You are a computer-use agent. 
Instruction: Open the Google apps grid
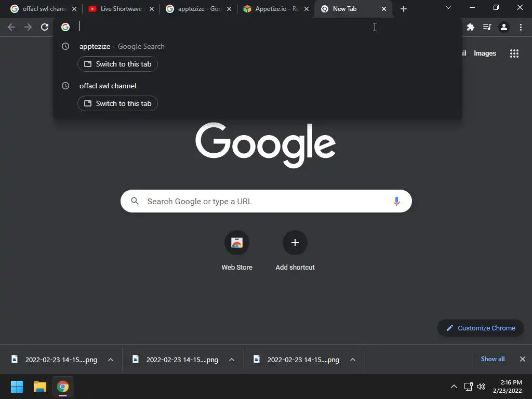click(x=514, y=54)
